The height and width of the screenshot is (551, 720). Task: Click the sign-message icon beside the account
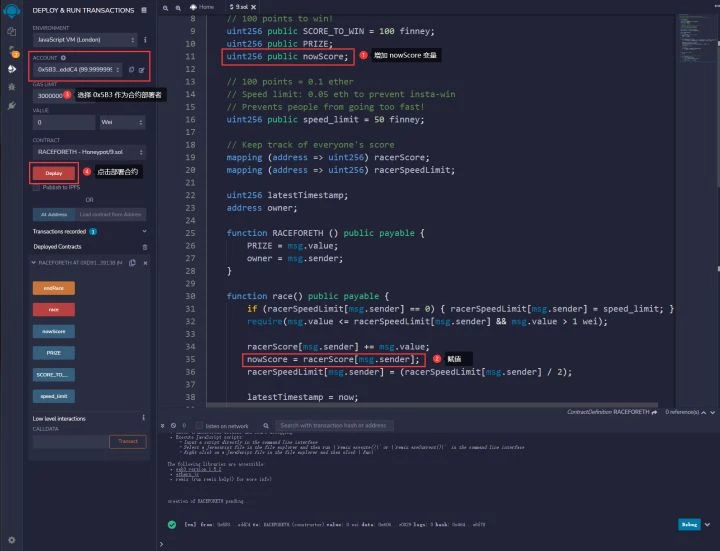click(x=141, y=70)
